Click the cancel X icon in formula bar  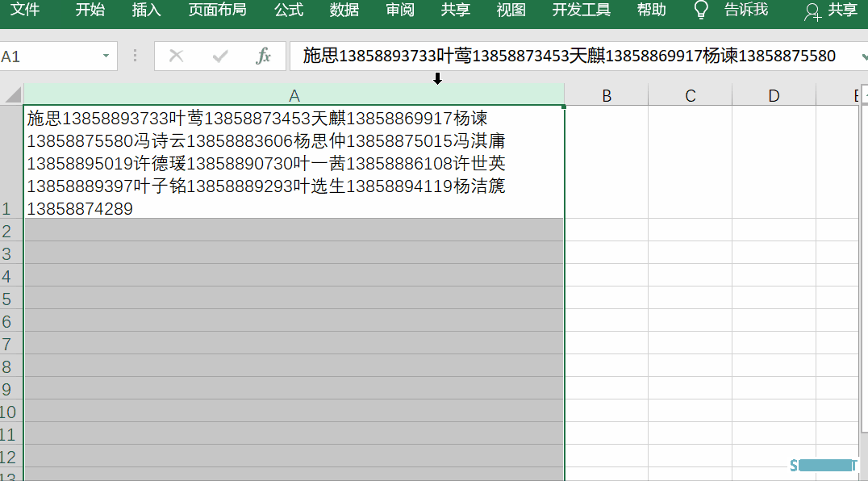point(176,56)
